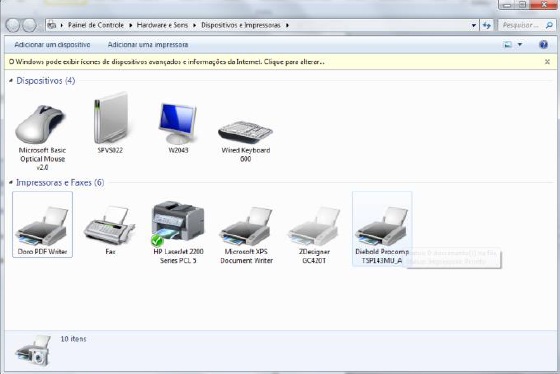Select the Microsoft XPS Document Writer printer

tap(246, 234)
